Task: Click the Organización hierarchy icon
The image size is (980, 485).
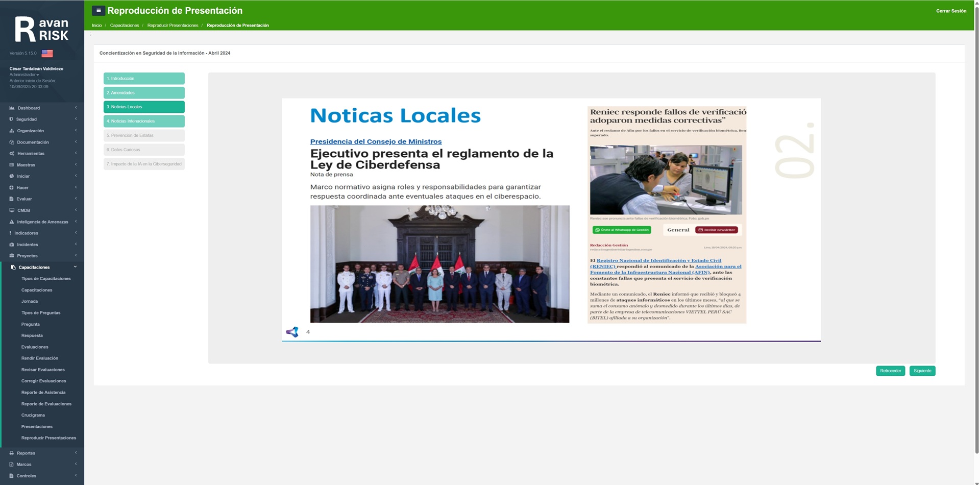Action: [12, 131]
